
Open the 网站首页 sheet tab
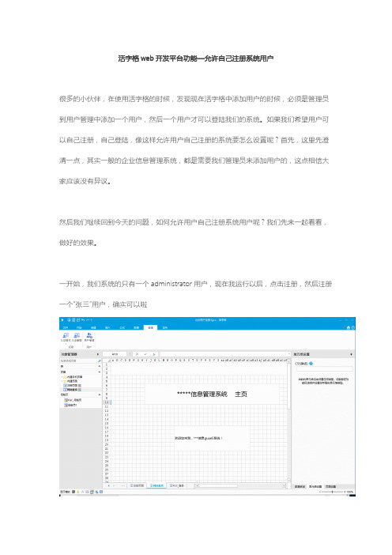156,486
